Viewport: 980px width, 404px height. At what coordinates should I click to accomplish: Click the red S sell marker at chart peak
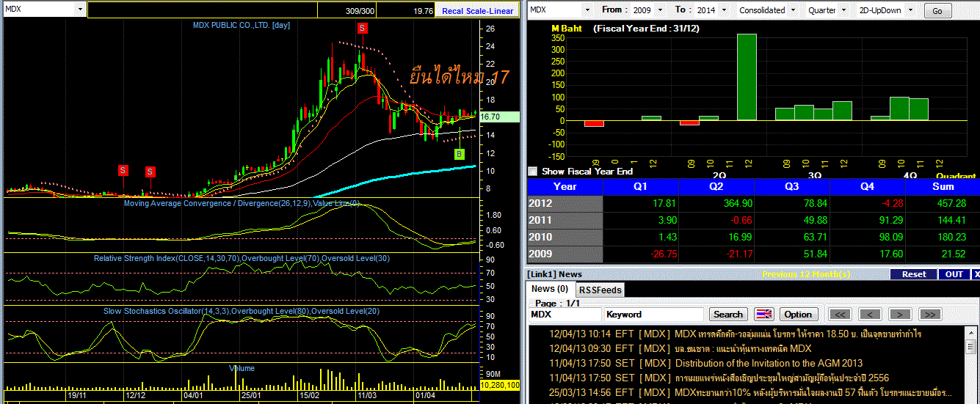(x=363, y=28)
